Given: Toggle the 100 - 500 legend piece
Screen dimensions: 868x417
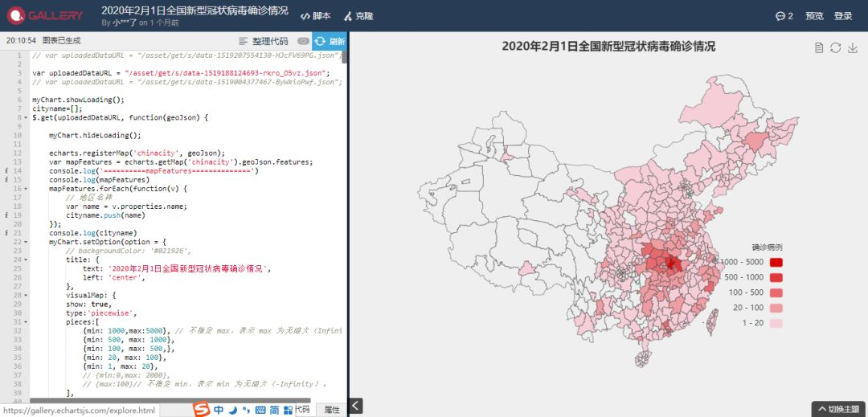Looking at the screenshot, I should [776, 292].
